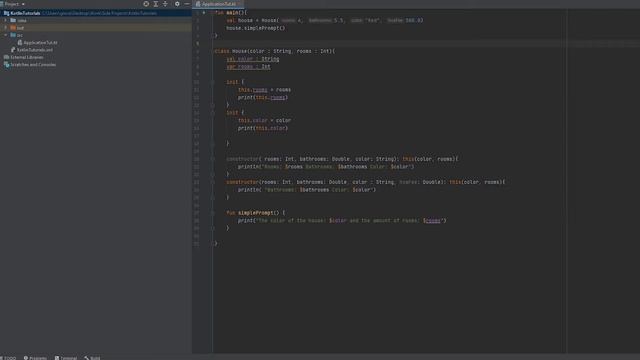Fold the second init block in gutter
Image resolution: width=640 pixels, height=360 pixels.
pyautogui.click(x=213, y=113)
